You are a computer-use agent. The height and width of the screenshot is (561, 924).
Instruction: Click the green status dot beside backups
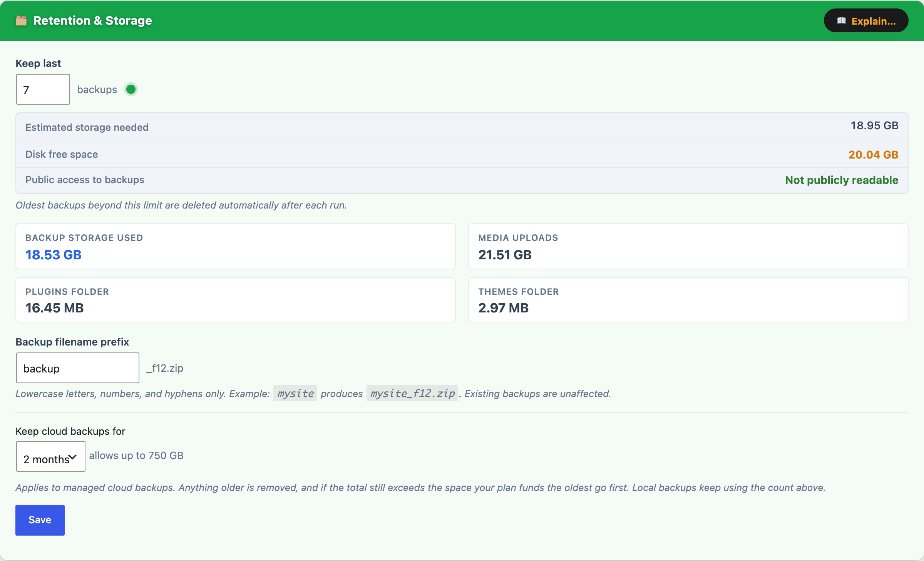pos(131,89)
